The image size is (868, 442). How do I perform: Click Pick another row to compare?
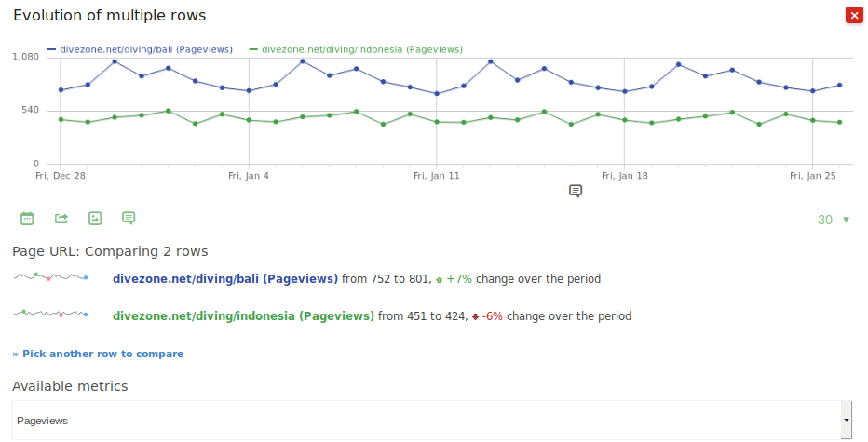click(98, 354)
